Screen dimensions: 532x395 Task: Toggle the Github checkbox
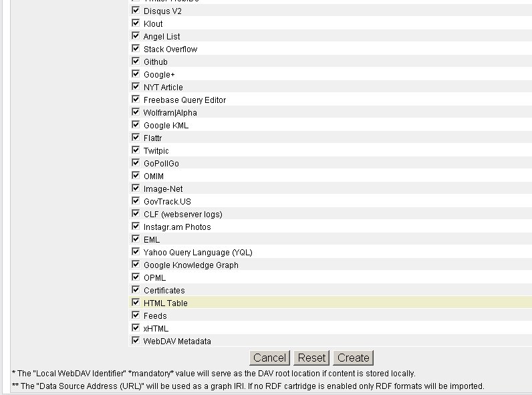tap(136, 61)
